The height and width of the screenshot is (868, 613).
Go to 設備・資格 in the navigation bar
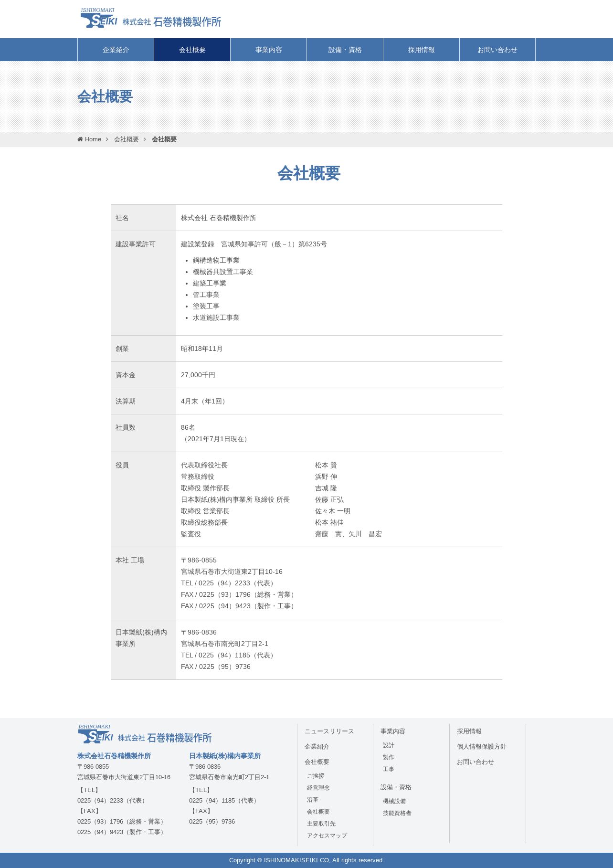point(345,50)
